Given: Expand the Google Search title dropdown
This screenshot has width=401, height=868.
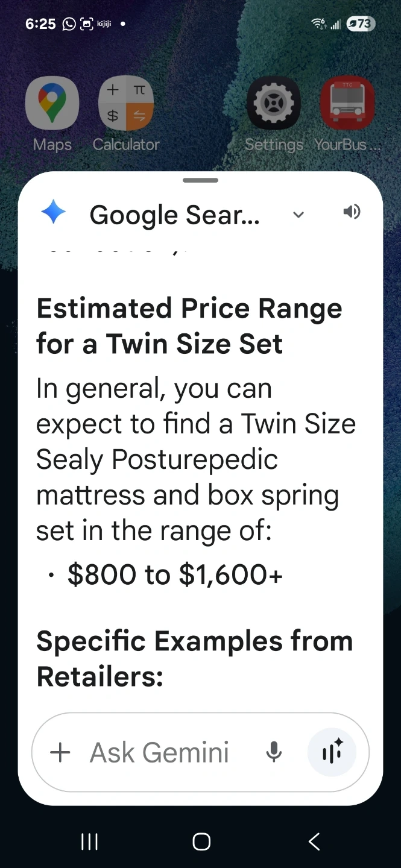Looking at the screenshot, I should 298,215.
